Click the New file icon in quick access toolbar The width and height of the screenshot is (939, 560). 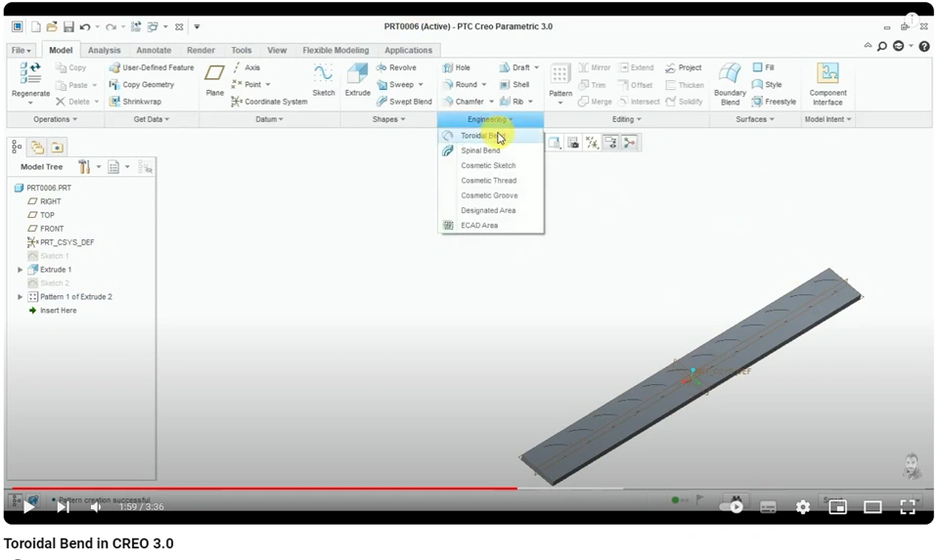tap(36, 27)
